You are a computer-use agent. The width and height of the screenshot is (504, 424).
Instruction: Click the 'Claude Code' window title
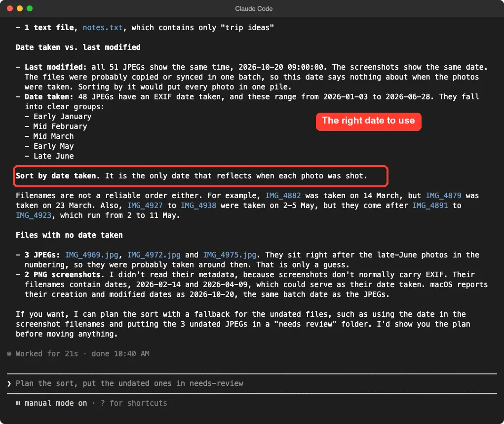254,9
